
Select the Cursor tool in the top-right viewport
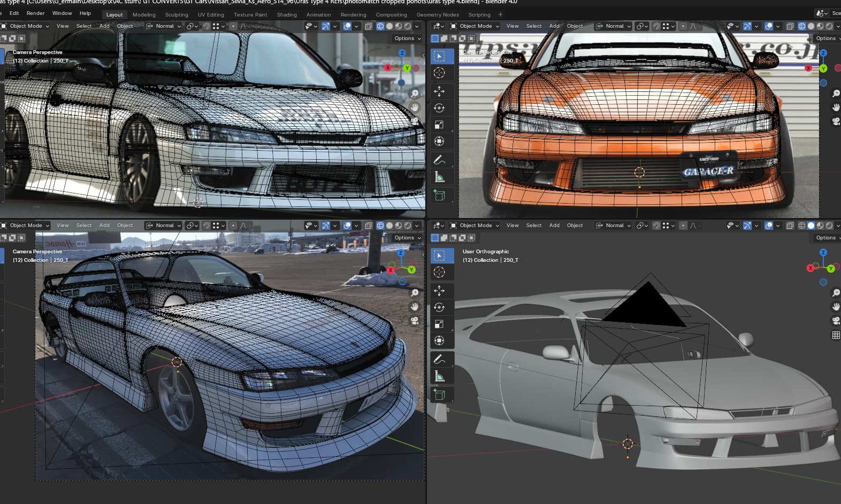[439, 73]
